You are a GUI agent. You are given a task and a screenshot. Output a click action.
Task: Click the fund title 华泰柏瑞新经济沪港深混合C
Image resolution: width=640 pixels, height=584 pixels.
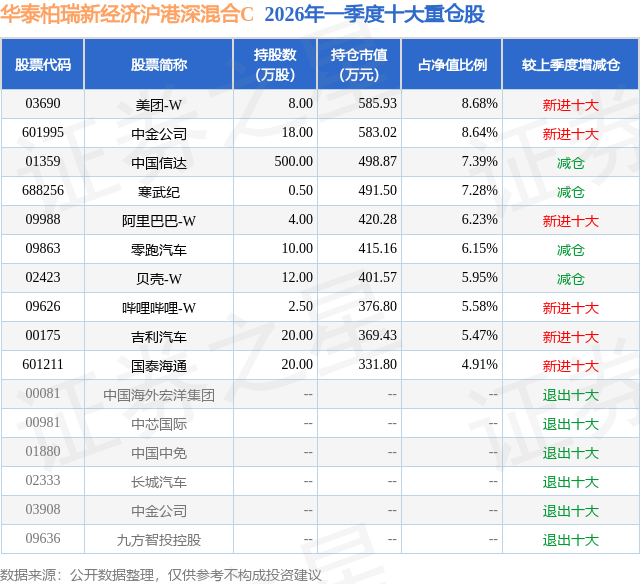tap(127, 14)
